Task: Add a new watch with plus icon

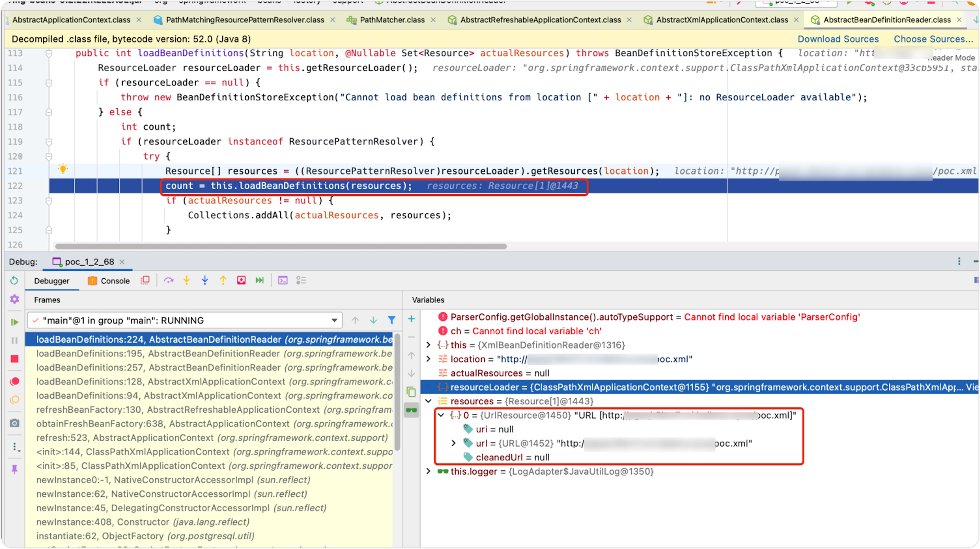Action: pyautogui.click(x=411, y=319)
